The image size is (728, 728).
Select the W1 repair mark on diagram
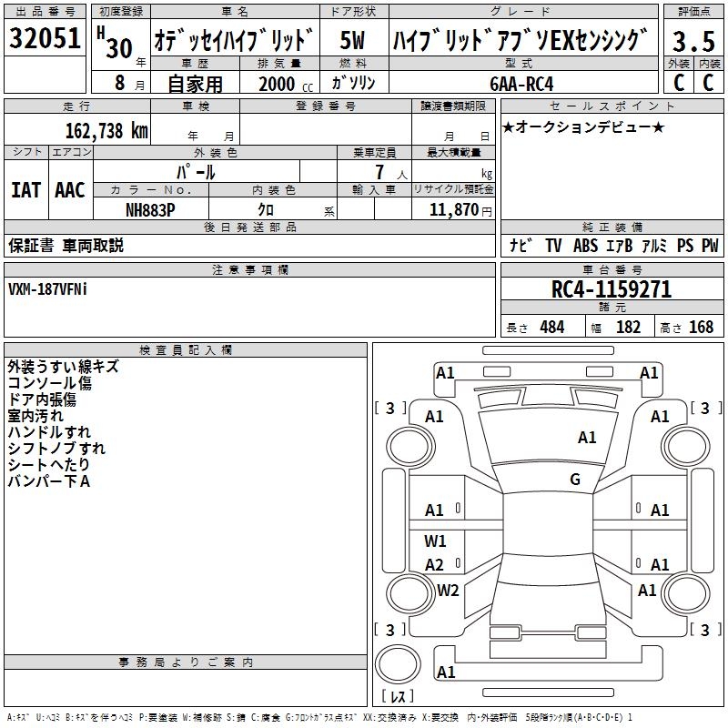pyautogui.click(x=435, y=541)
